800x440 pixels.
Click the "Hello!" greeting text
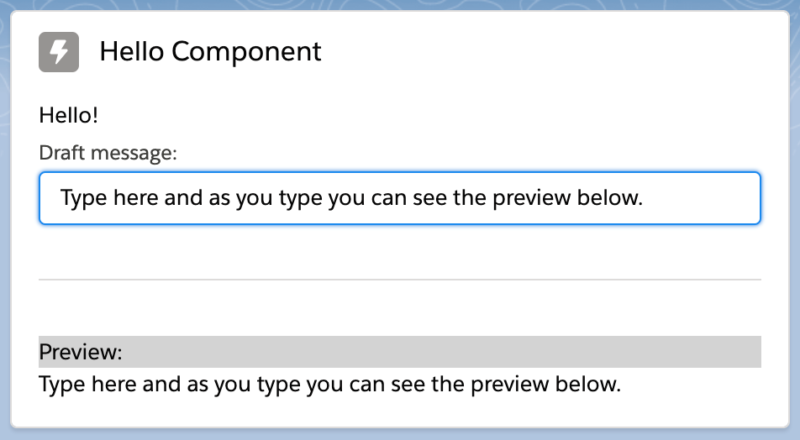[69, 115]
